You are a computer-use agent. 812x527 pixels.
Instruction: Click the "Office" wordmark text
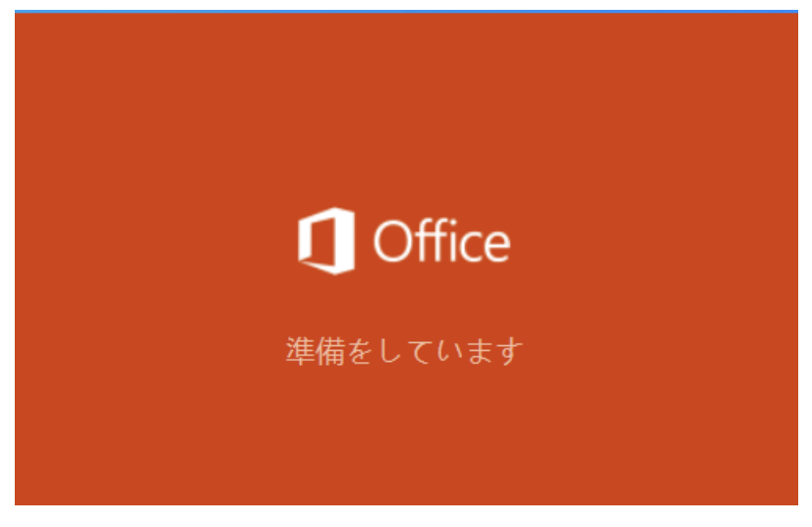[442, 241]
